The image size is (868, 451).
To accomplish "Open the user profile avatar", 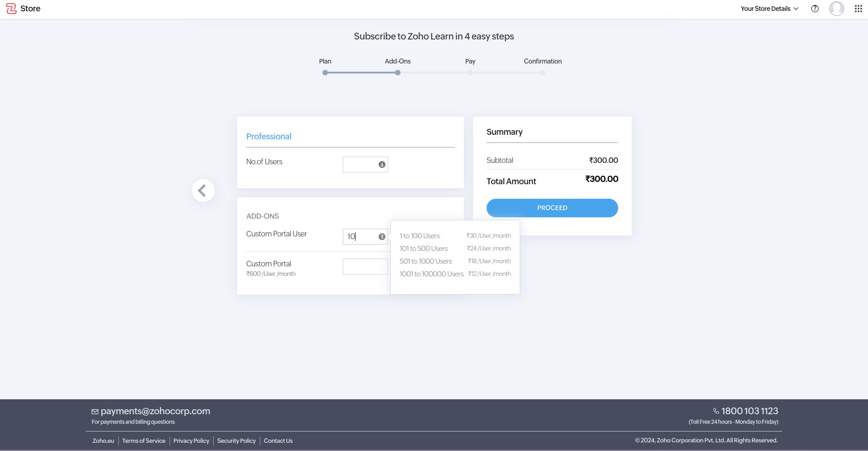I will click(837, 9).
